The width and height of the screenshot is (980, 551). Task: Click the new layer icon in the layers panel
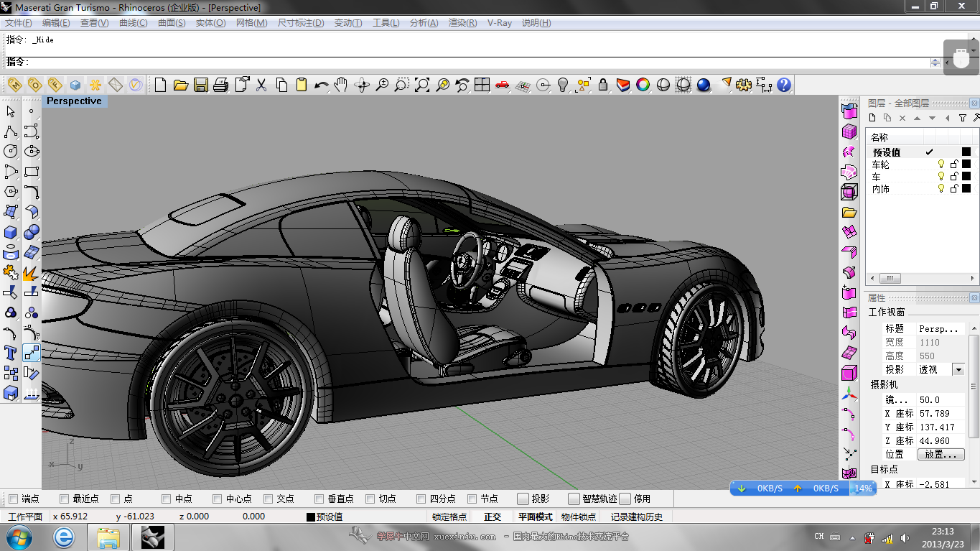point(872,118)
